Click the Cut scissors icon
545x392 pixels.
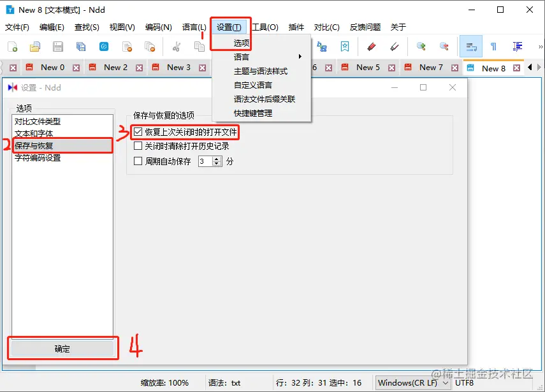177,47
